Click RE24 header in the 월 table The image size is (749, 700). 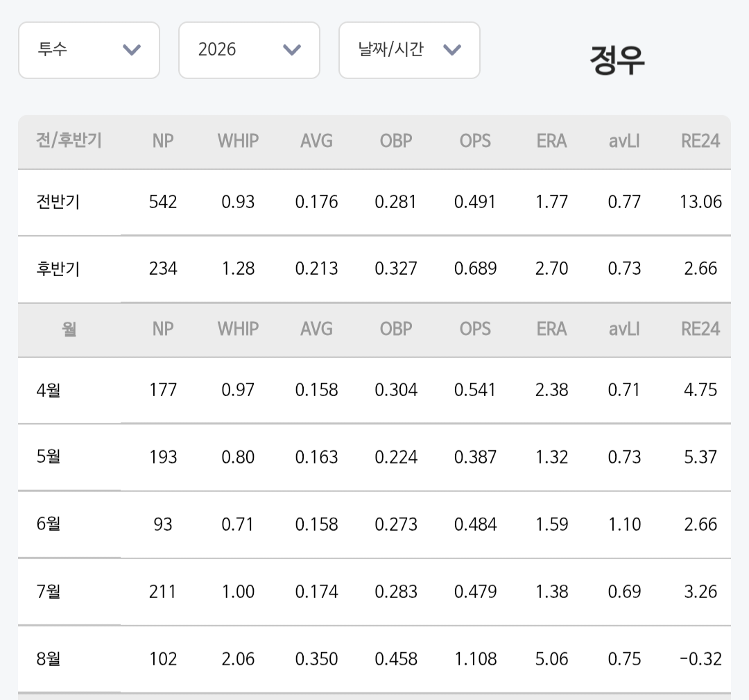700,330
